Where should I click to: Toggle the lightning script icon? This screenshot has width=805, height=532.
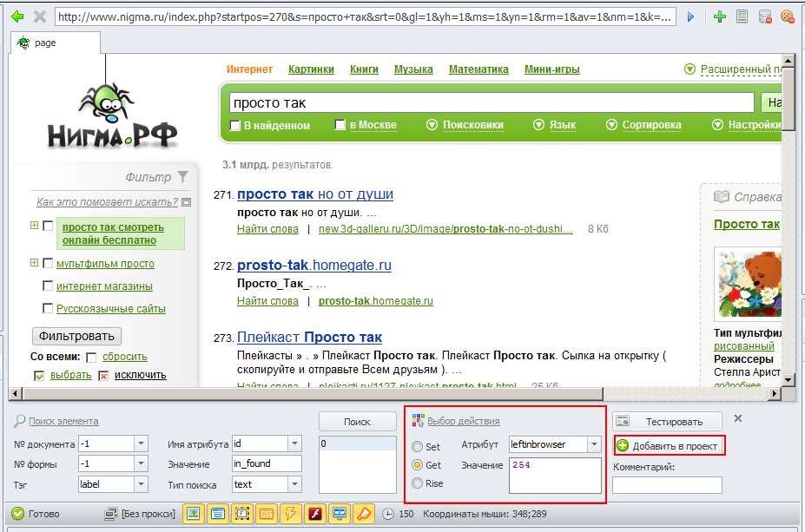click(291, 514)
